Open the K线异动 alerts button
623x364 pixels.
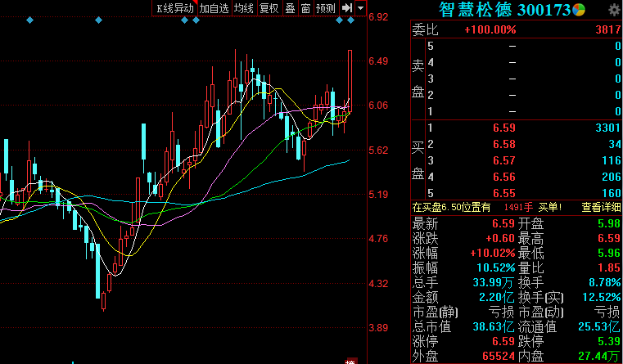click(x=175, y=8)
